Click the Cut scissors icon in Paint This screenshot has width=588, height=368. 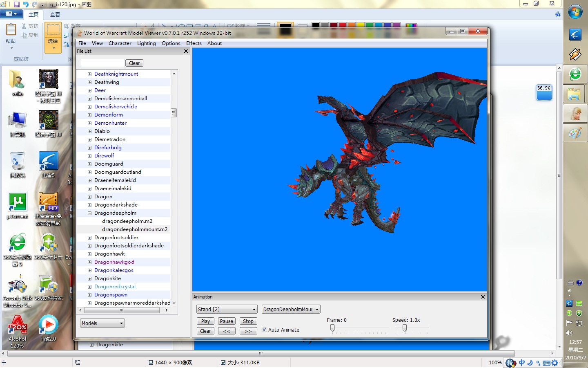click(24, 26)
